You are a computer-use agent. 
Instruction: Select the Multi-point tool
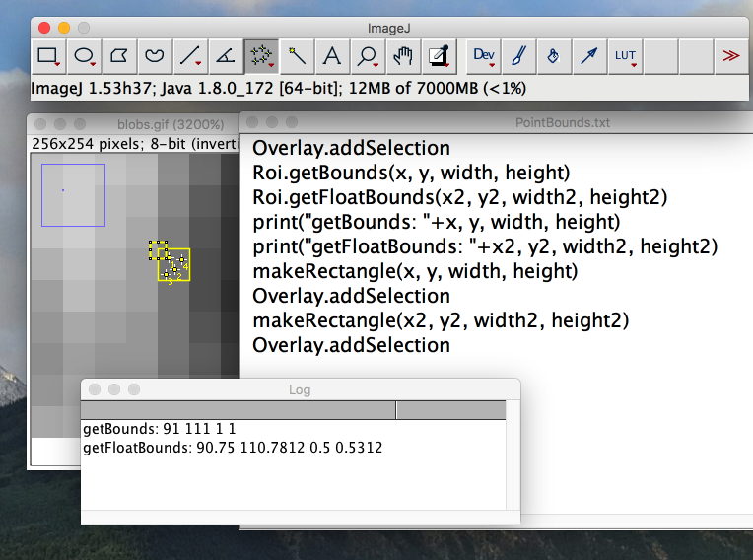click(x=260, y=56)
